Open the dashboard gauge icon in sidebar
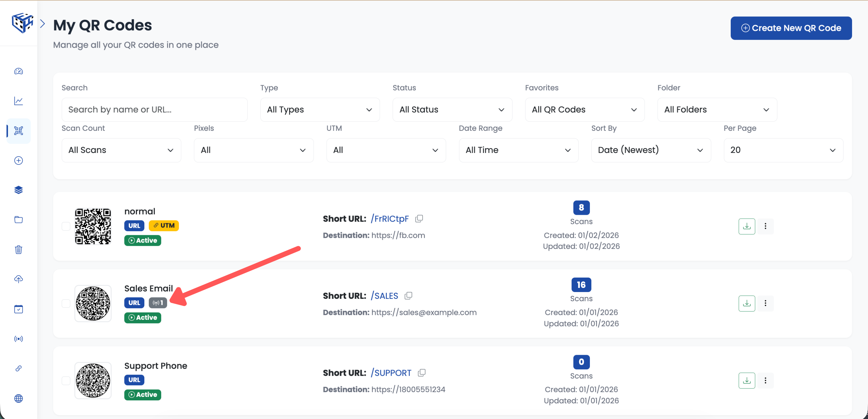Viewport: 868px width, 419px height. point(19,71)
